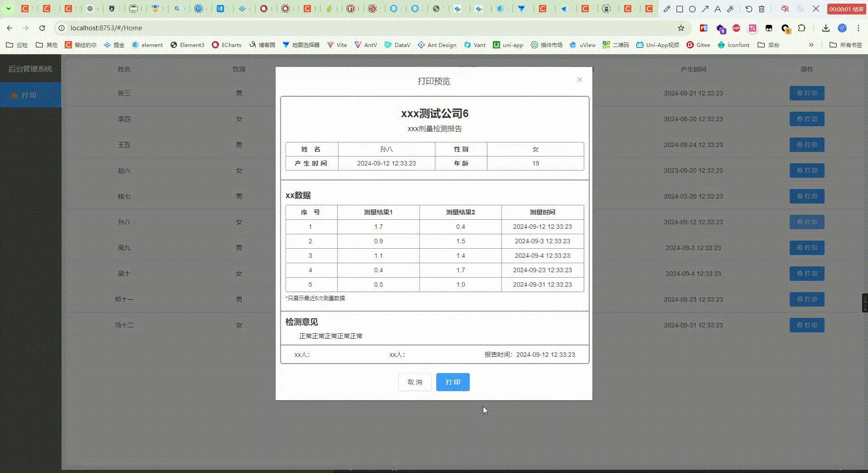
Task: Bookmark this page with the star icon
Action: [681, 28]
